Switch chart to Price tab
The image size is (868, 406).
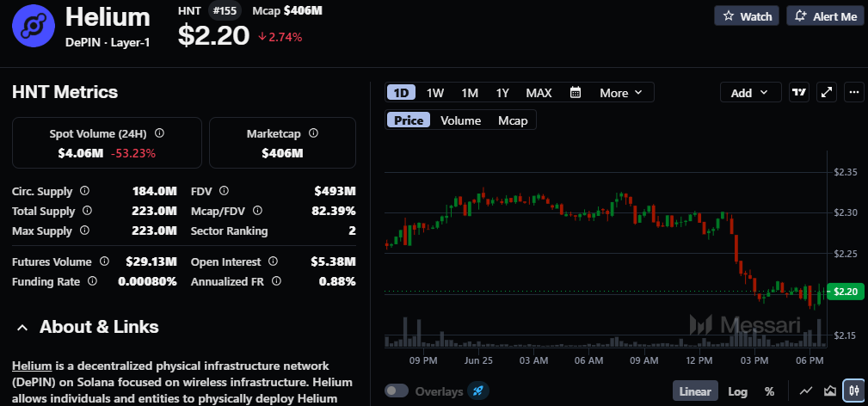click(409, 120)
